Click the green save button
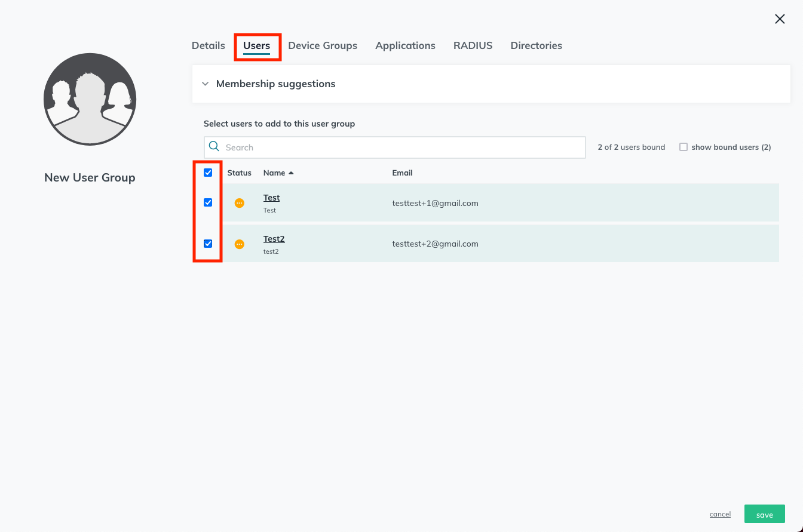Screen dimensions: 803x532 765,514
